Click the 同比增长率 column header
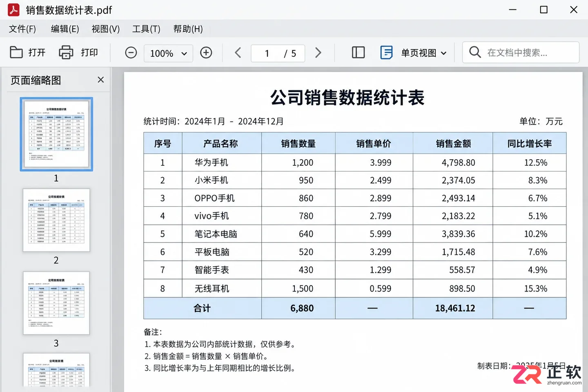Viewport: 588px width, 392px height. pyautogui.click(x=530, y=143)
